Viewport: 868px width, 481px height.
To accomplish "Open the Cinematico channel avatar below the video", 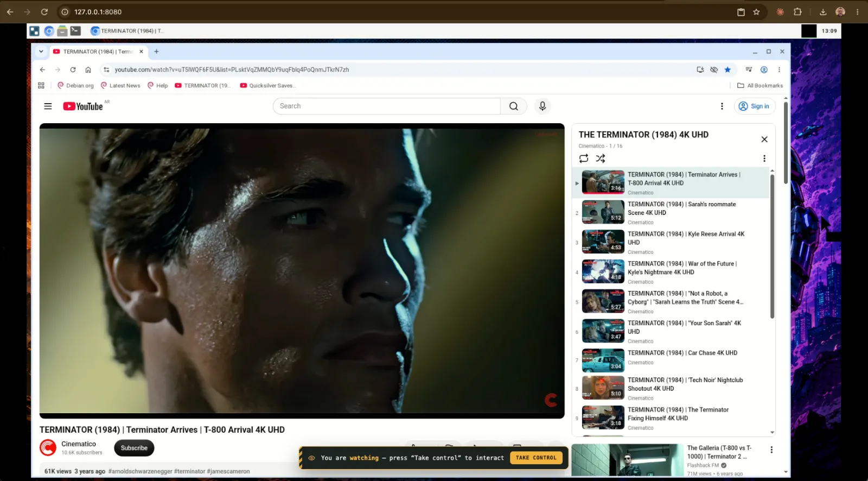I will pos(48,448).
